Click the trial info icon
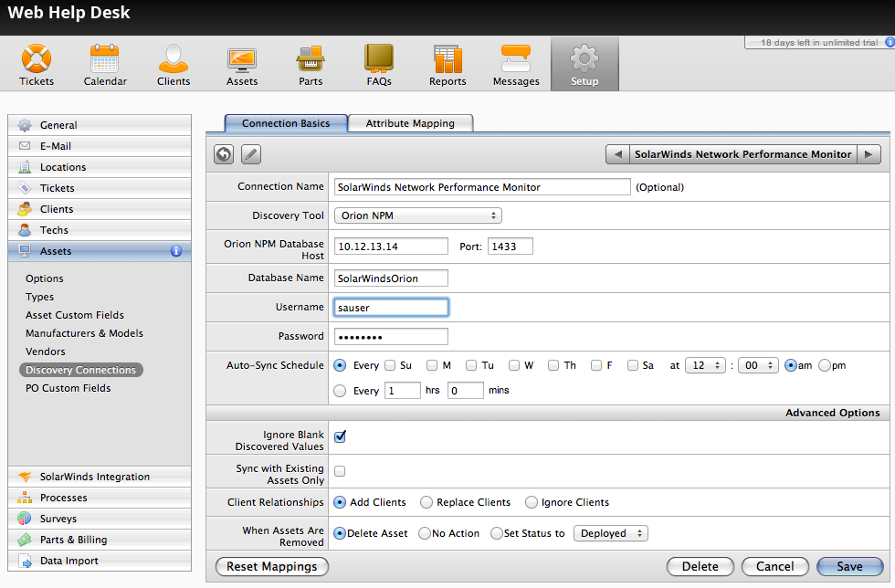This screenshot has width=895, height=588. pos(890,42)
